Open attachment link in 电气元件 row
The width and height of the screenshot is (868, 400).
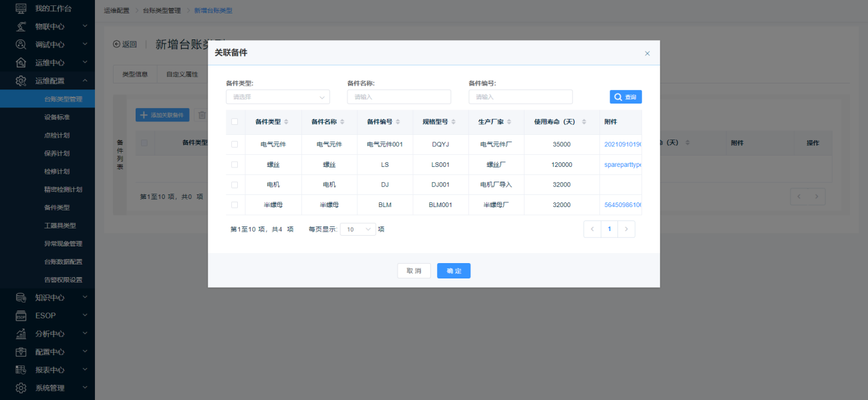(x=623, y=144)
